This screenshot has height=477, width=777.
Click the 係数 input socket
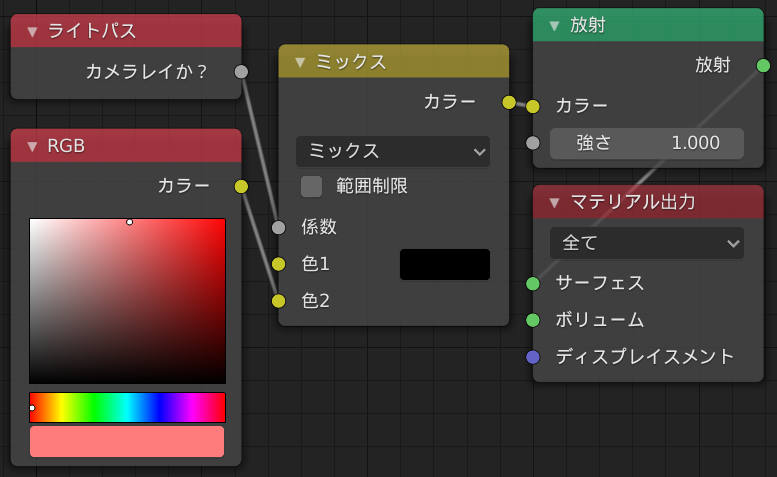[x=278, y=227]
